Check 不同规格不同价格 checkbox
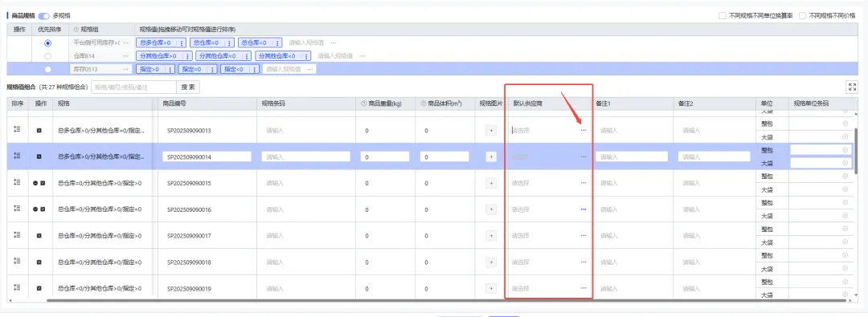 click(x=802, y=16)
